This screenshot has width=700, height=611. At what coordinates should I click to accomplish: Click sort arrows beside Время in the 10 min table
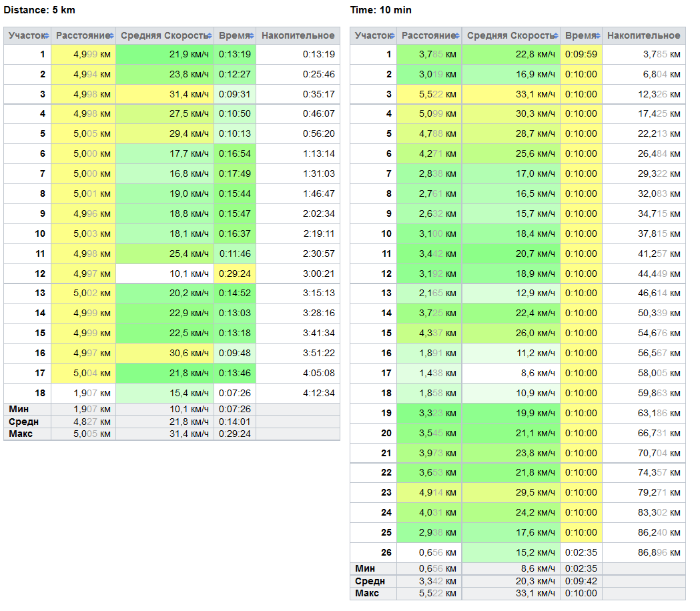[x=599, y=36]
